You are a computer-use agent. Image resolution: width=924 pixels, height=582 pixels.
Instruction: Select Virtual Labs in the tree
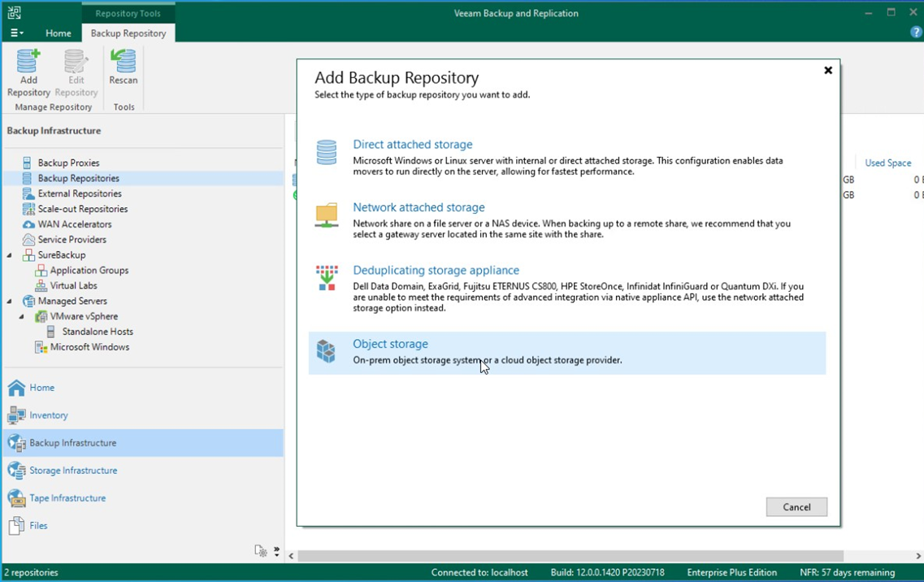[74, 285]
